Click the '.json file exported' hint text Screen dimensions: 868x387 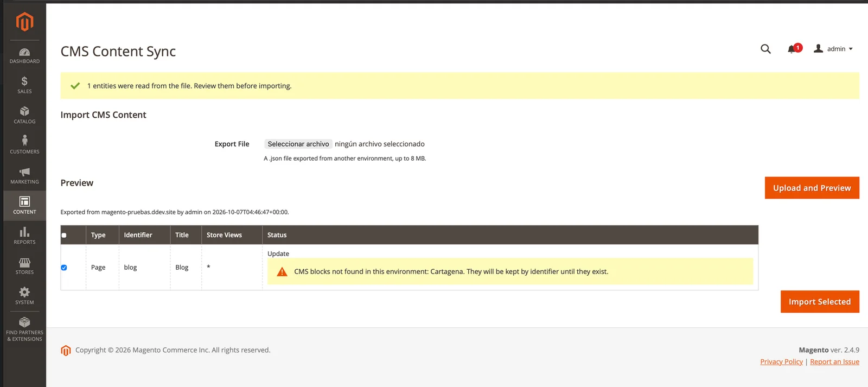pyautogui.click(x=345, y=158)
